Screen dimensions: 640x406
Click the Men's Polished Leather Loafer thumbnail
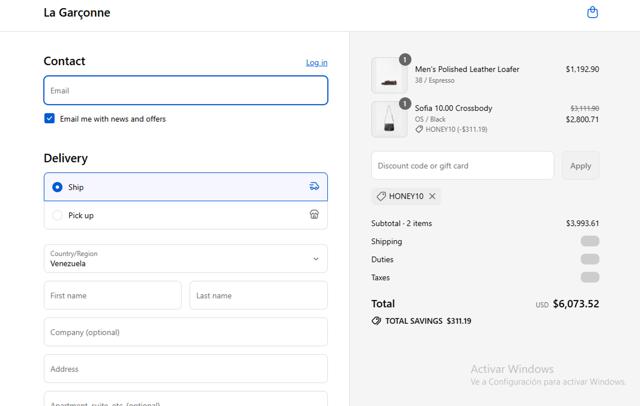tap(389, 75)
